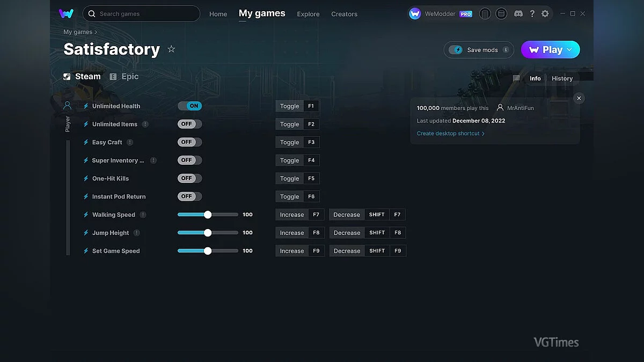Click the Search games input field

[x=141, y=13]
